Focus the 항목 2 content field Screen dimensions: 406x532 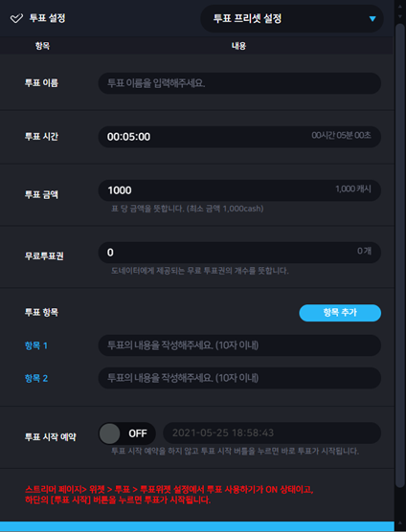pyautogui.click(x=239, y=378)
